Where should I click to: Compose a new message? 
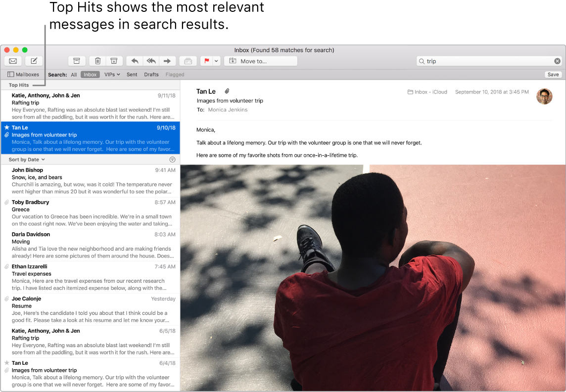pos(34,61)
